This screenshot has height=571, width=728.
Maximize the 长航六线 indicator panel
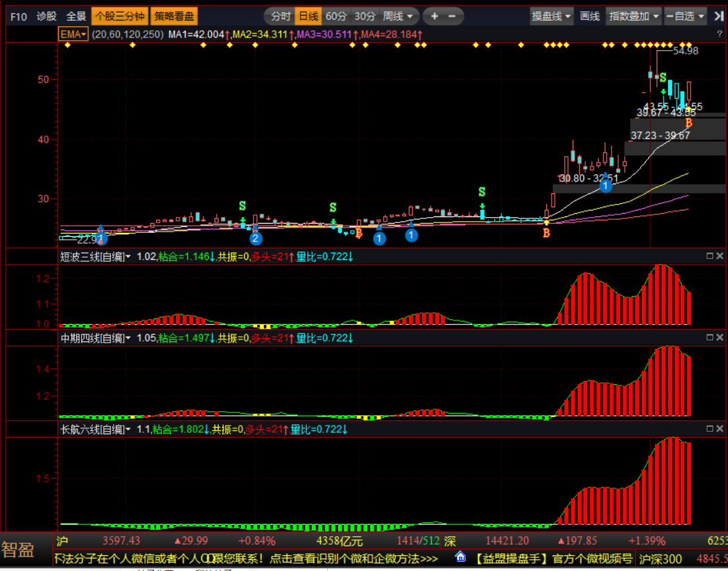(x=710, y=428)
